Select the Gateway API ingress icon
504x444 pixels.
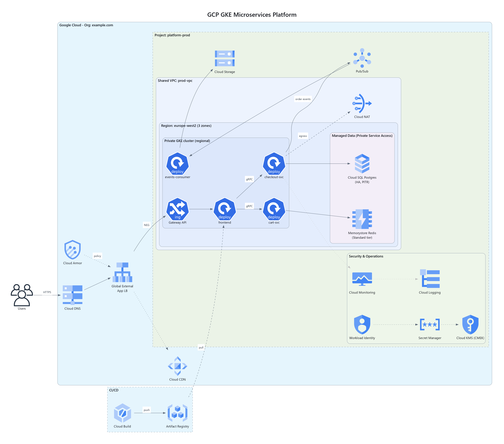coord(178,209)
